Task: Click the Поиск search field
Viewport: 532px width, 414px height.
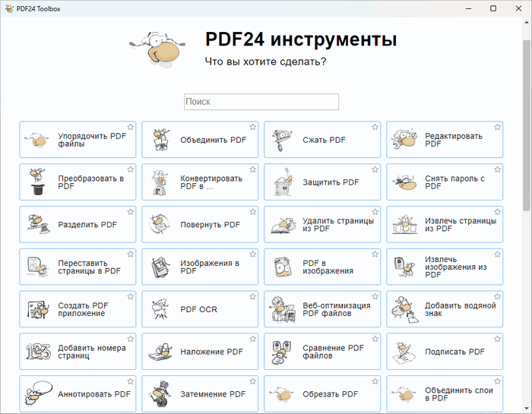Action: [x=261, y=102]
